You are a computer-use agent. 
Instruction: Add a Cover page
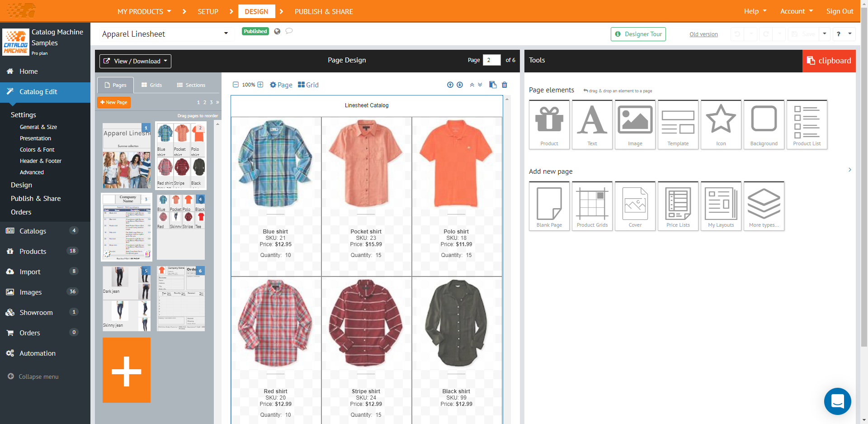[635, 206]
